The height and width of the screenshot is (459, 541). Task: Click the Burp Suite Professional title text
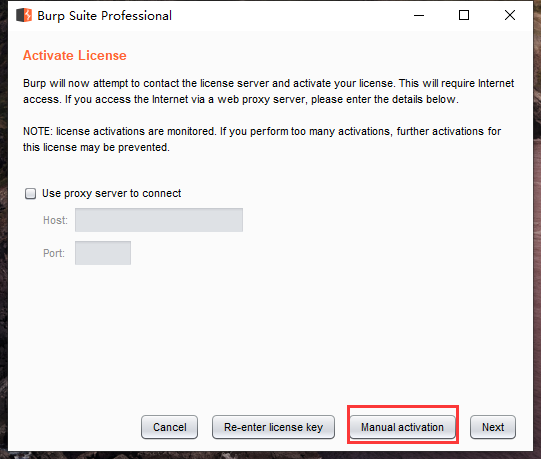[104, 16]
